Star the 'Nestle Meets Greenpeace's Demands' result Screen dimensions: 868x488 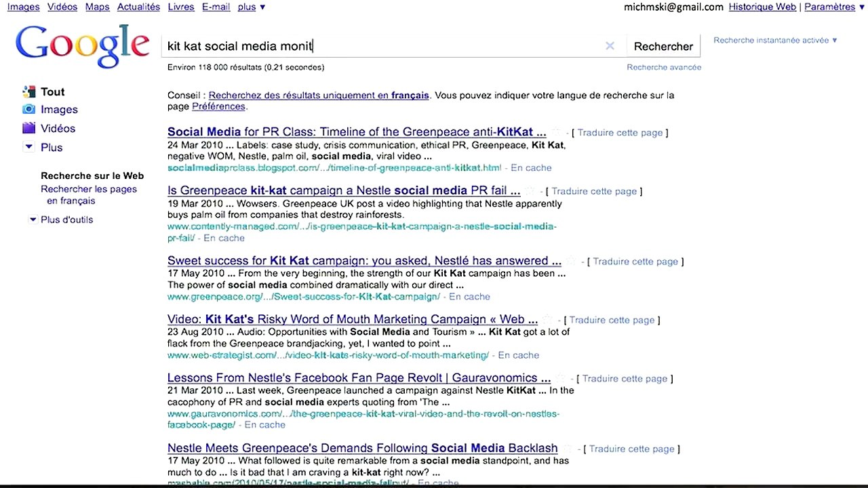coord(568,449)
